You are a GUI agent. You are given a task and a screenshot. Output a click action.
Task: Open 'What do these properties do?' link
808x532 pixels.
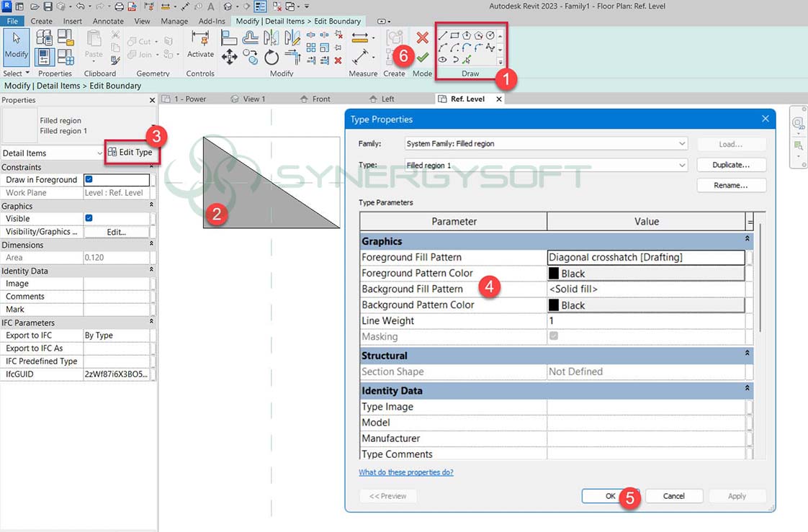pos(405,472)
